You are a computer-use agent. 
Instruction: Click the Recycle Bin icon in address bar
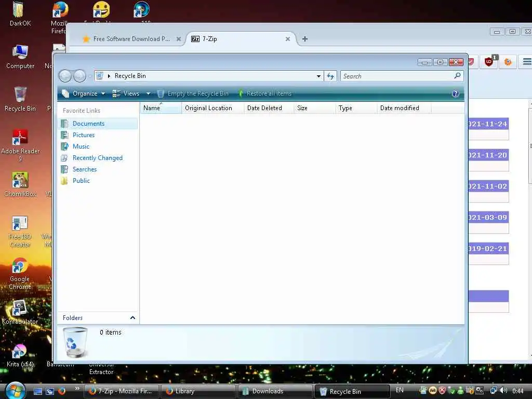pyautogui.click(x=99, y=76)
